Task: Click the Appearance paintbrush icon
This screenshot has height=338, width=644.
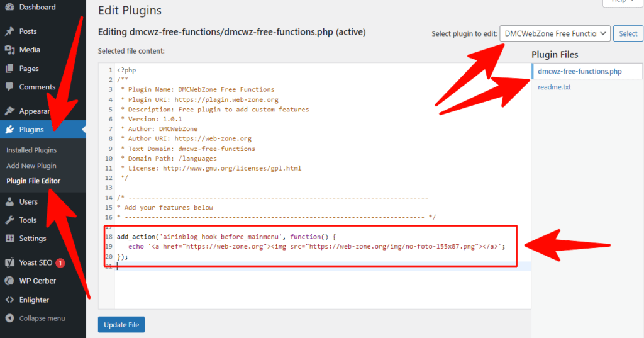Action: pos(10,111)
